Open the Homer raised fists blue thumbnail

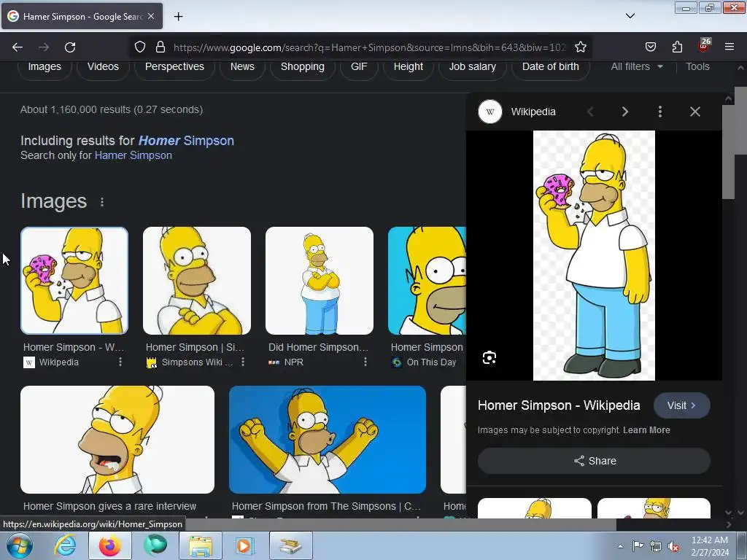[328, 440]
